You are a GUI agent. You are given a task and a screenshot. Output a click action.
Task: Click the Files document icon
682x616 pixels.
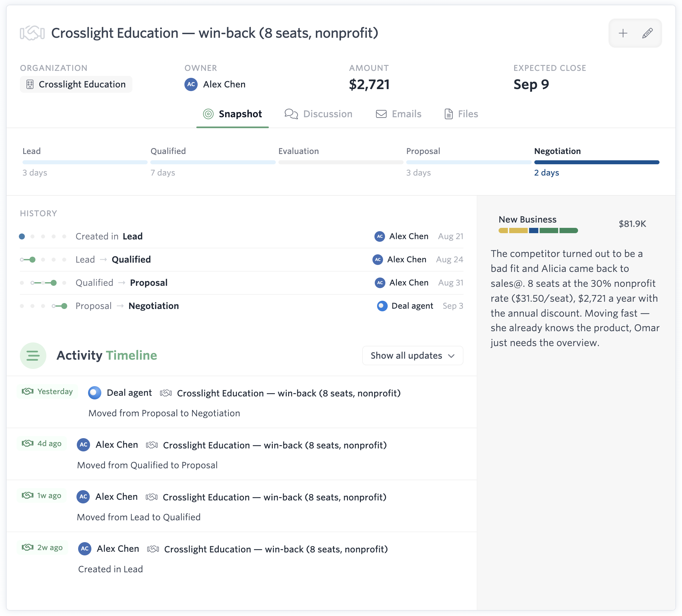point(449,114)
